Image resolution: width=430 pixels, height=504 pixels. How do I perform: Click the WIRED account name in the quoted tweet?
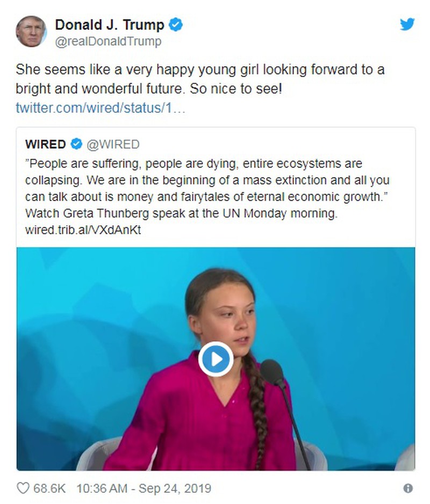point(46,144)
